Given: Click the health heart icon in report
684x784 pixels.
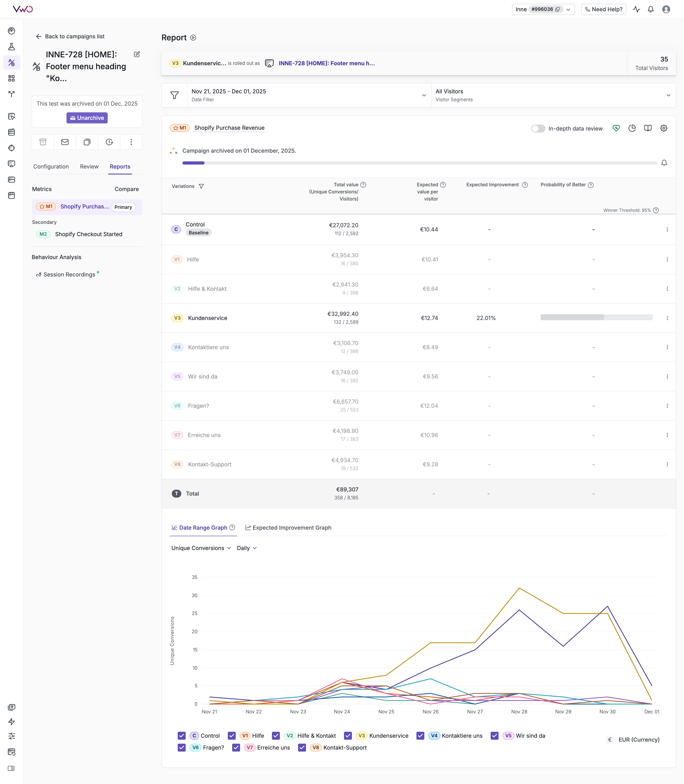Looking at the screenshot, I should [616, 128].
